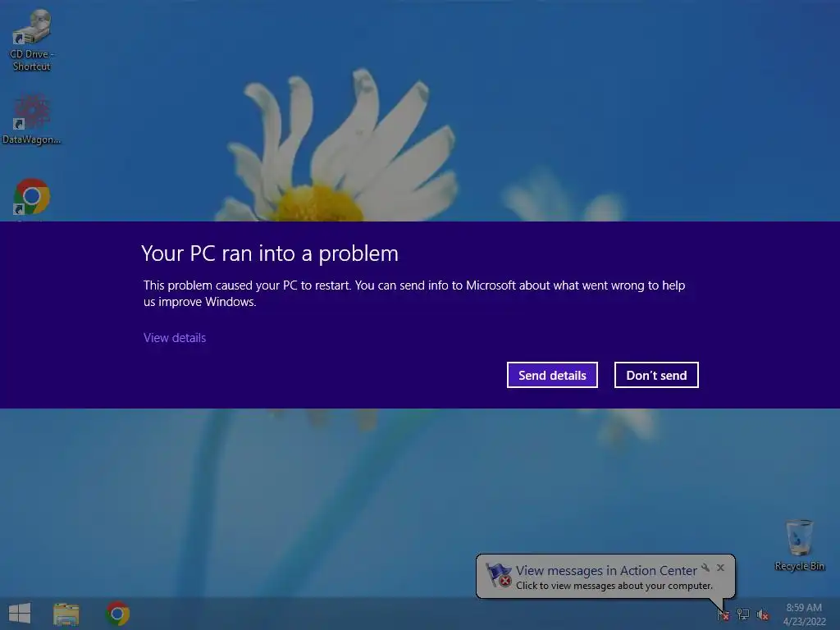
Task: Launch File Explorer from the taskbar
Action: (66, 614)
